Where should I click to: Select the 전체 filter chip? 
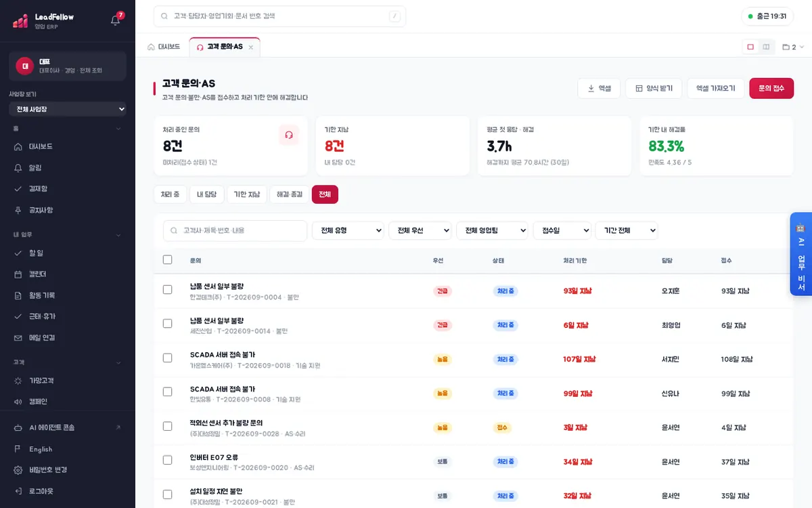click(325, 194)
